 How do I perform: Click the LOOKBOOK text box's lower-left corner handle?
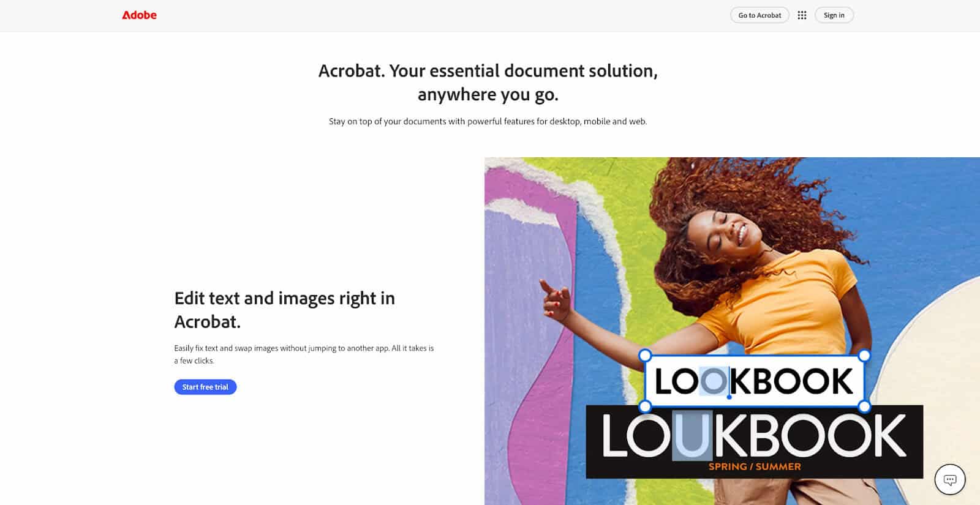coord(645,406)
